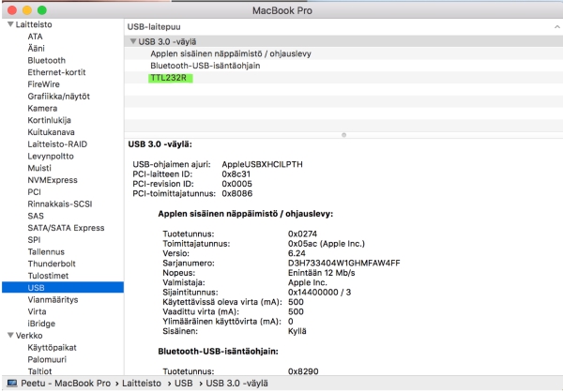The height and width of the screenshot is (392, 563).
Task: Select Ääni in the sidebar
Action: [x=37, y=48]
